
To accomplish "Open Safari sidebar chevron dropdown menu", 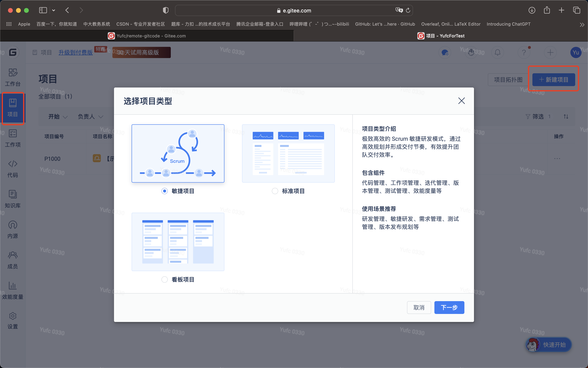I will pos(54,10).
